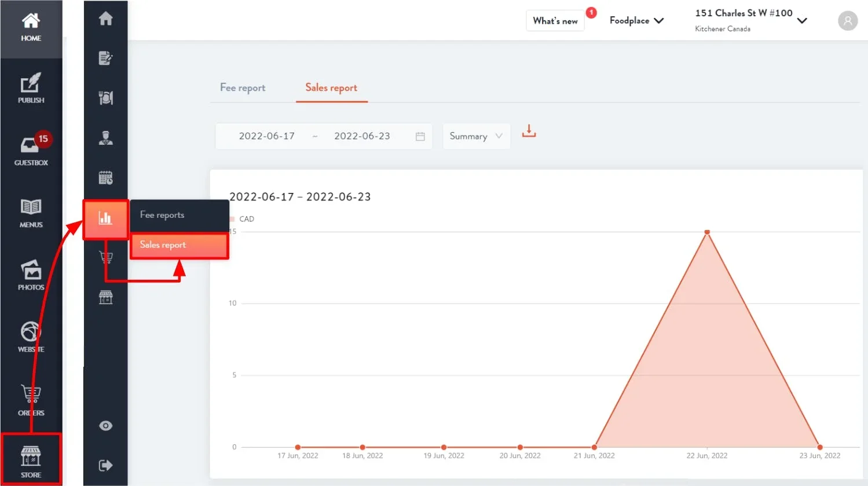Click the eye preview icon

[x=105, y=426]
